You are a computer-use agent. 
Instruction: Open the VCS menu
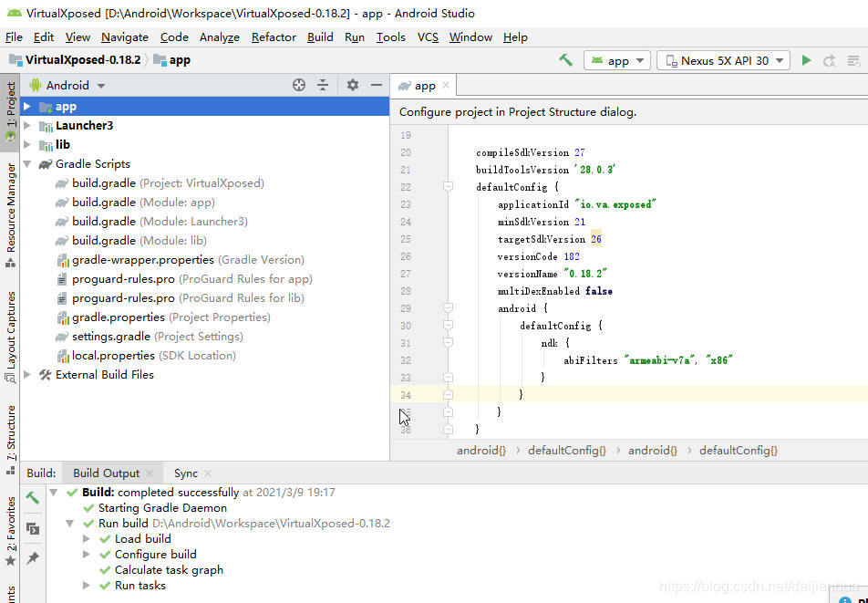428,37
